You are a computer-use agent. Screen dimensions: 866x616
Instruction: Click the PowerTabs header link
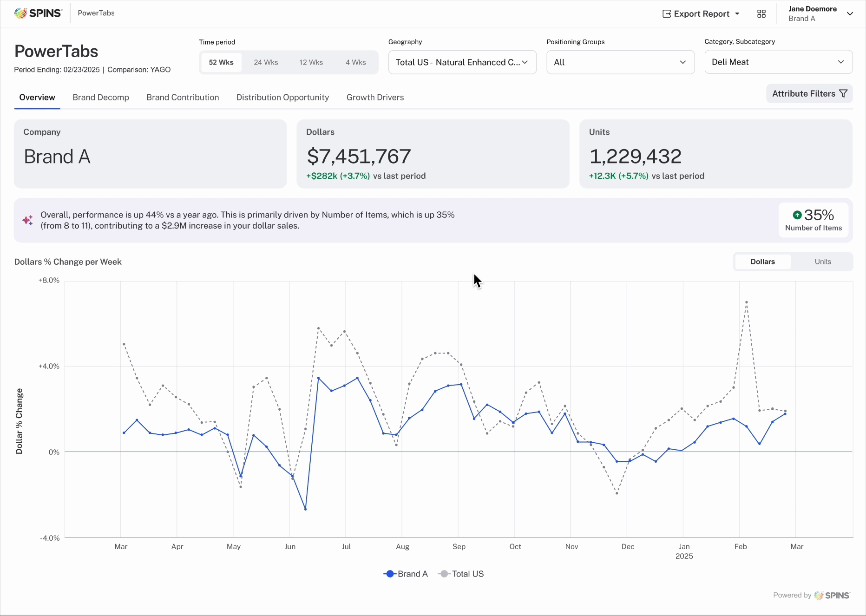96,13
